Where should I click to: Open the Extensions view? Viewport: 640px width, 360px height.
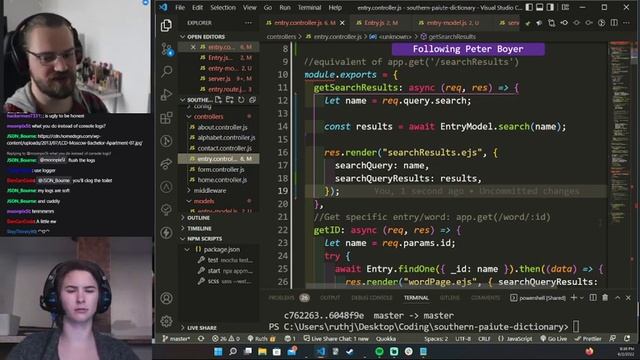point(166,118)
